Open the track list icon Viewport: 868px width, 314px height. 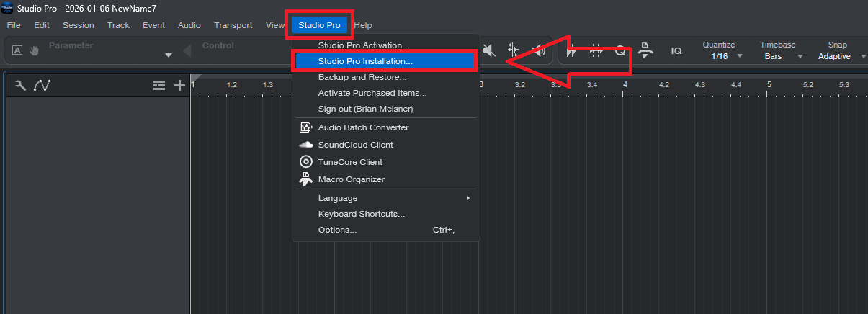[x=159, y=86]
